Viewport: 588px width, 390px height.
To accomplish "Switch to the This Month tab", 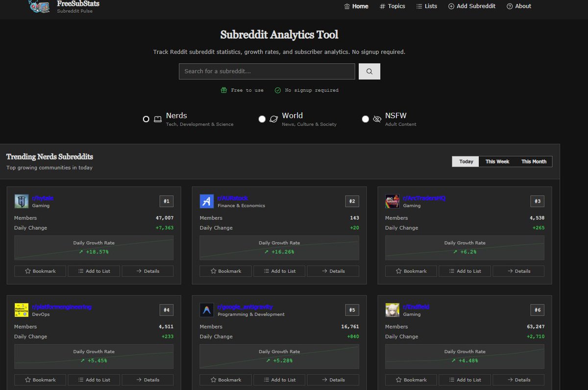I will pyautogui.click(x=534, y=162).
